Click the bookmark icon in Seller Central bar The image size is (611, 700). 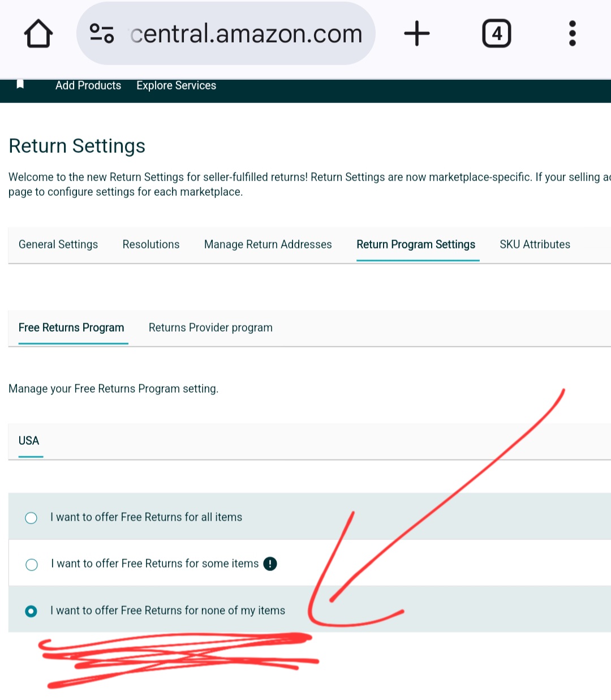[20, 84]
